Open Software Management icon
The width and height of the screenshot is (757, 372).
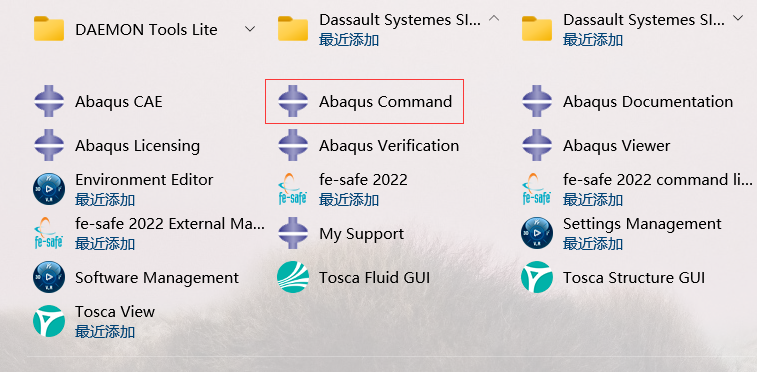click(x=49, y=277)
